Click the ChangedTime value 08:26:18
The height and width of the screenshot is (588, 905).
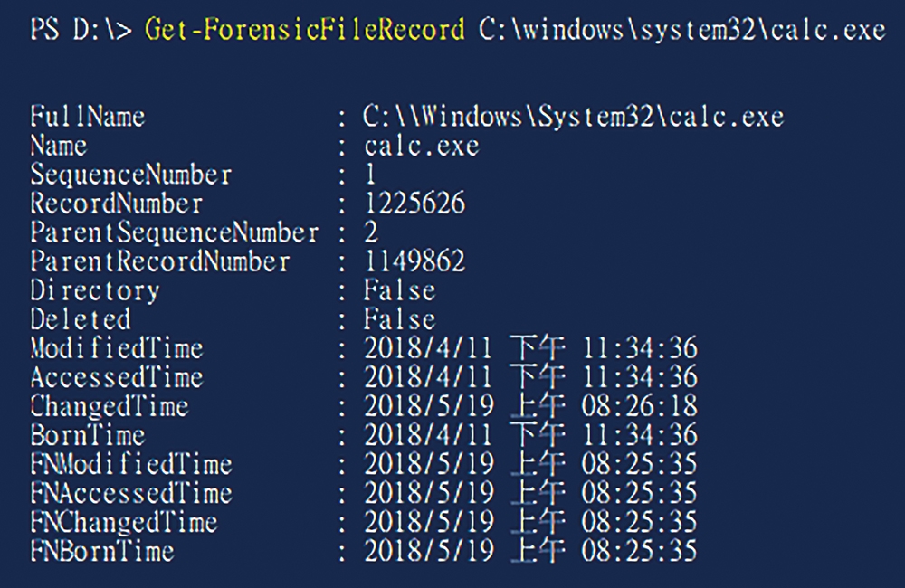click(x=640, y=405)
